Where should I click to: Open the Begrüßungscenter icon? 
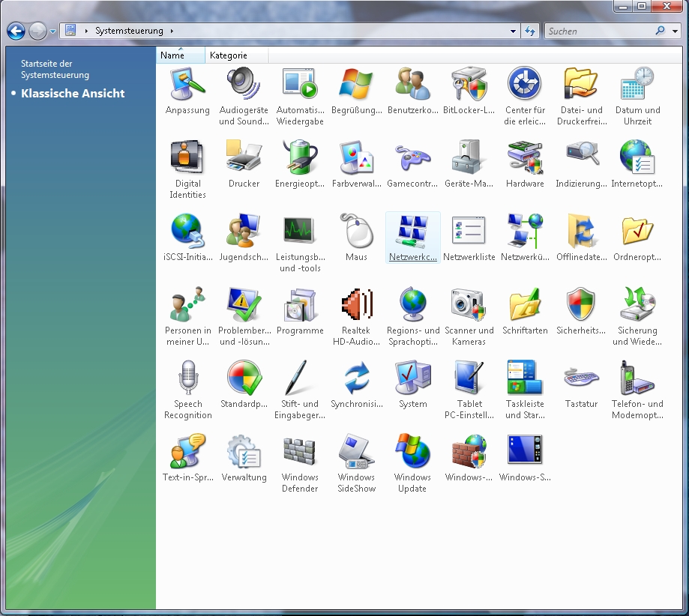point(356,83)
